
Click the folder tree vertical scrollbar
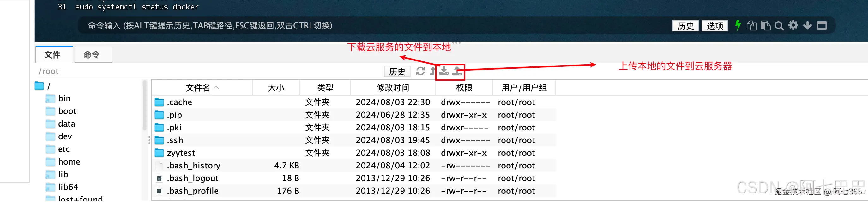tap(145, 105)
